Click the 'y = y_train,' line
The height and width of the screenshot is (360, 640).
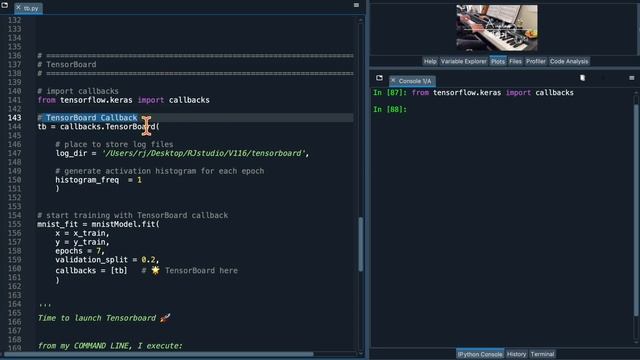[x=82, y=242]
